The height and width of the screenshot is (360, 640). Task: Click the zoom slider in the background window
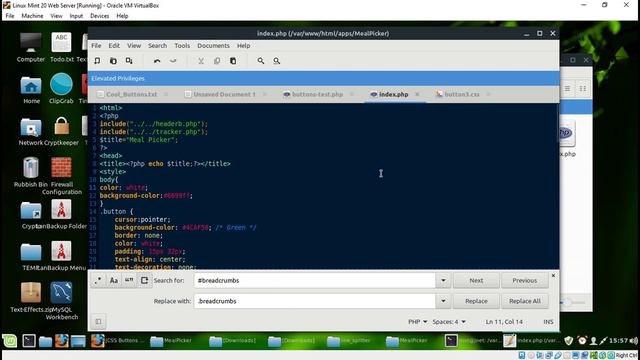(x=573, y=302)
